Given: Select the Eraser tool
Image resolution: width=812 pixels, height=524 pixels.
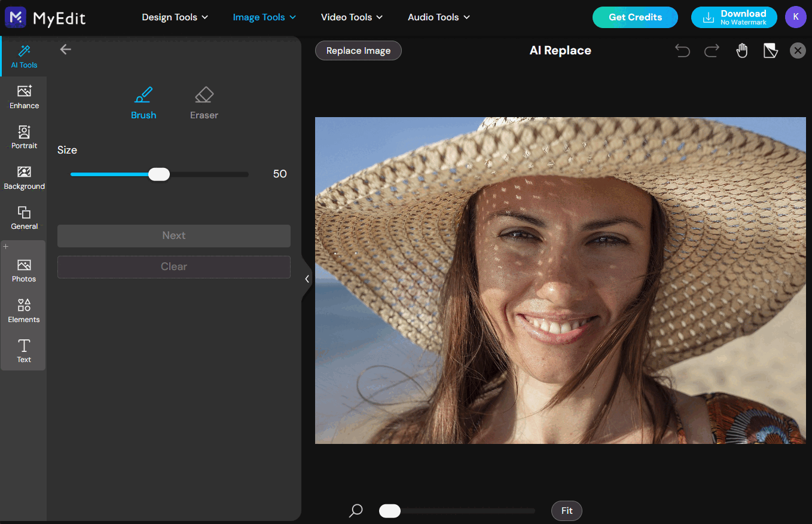Looking at the screenshot, I should click(204, 102).
